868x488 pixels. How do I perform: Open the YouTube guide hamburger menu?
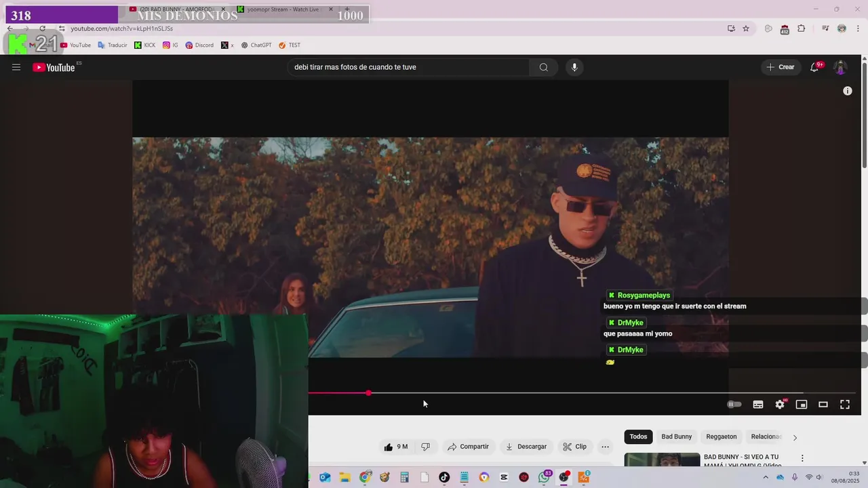coord(16,67)
